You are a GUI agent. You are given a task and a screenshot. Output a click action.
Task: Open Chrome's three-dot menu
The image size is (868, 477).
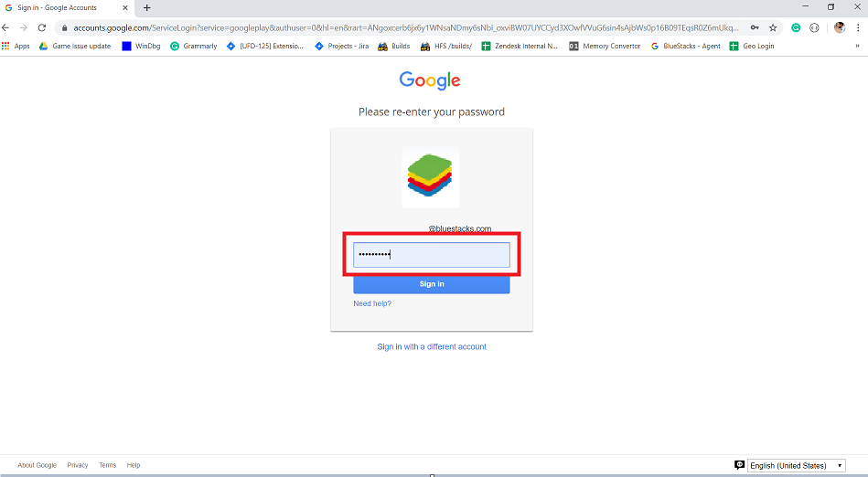coord(858,27)
